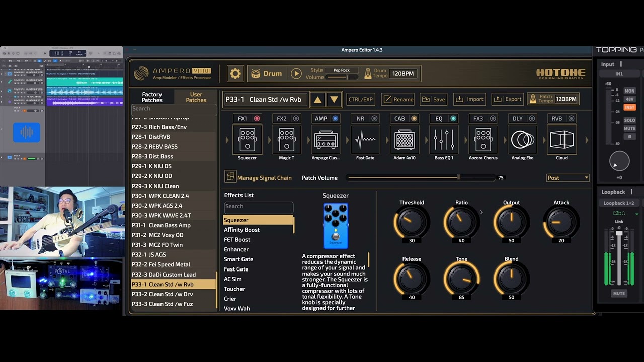Select the Fast Gate noise reduction block
Image resolution: width=644 pixels, height=362 pixels.
click(365, 140)
